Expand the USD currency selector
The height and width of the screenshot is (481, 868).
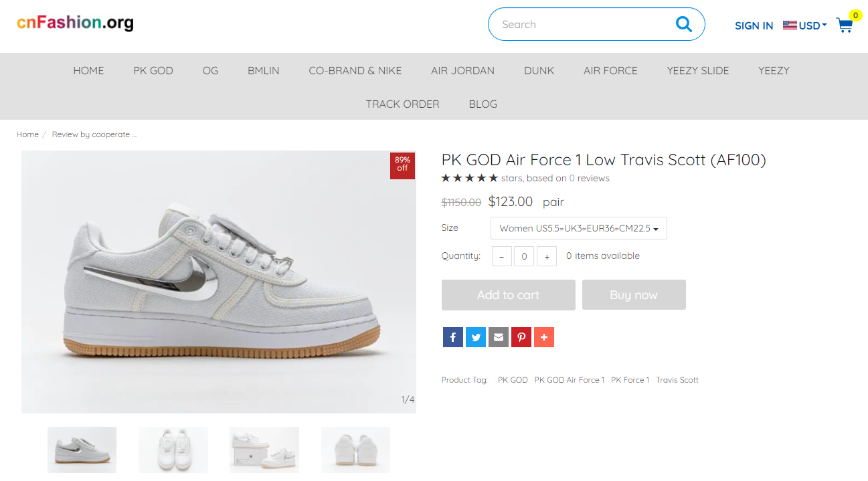805,25
